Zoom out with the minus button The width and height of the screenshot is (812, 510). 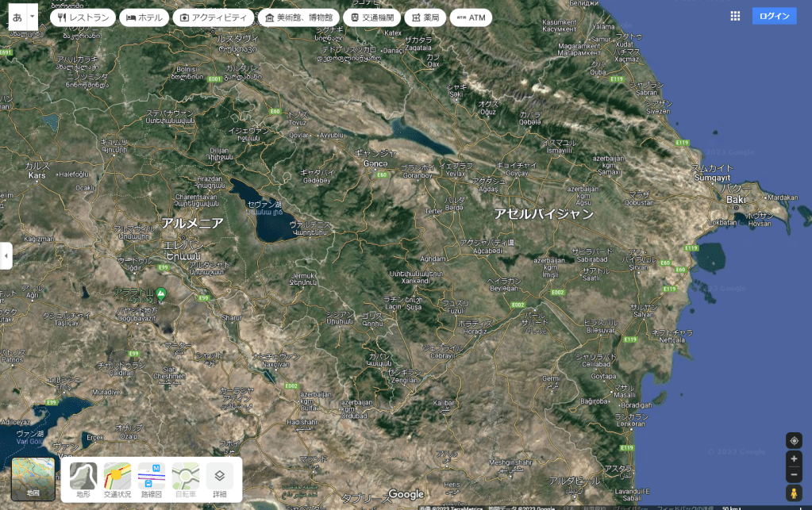[793, 475]
